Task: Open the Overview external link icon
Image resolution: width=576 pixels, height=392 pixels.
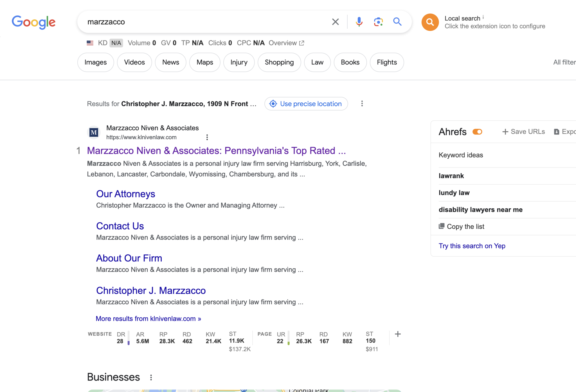Action: pos(302,43)
